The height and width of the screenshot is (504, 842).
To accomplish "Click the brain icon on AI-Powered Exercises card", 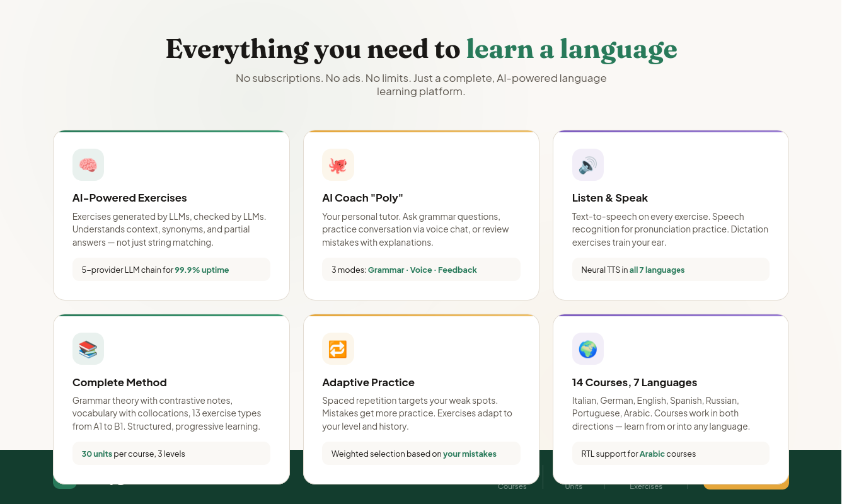I will tap(88, 164).
